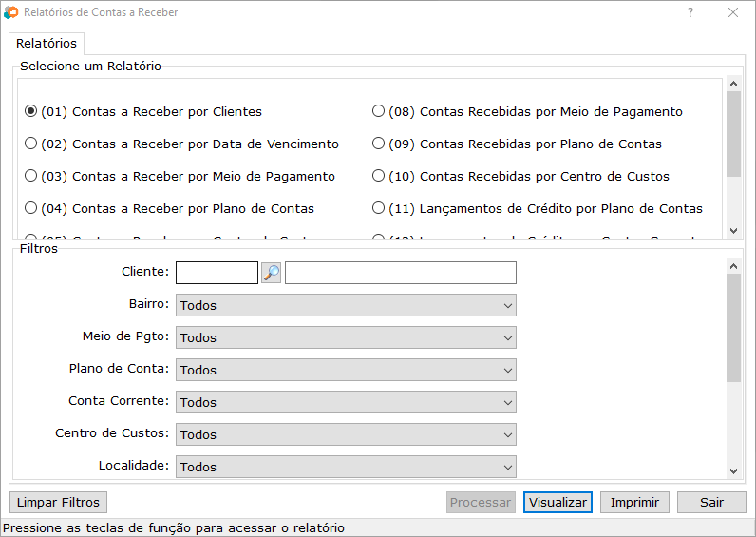The height and width of the screenshot is (537, 756).
Task: Click the Visualizar button
Action: click(x=558, y=502)
